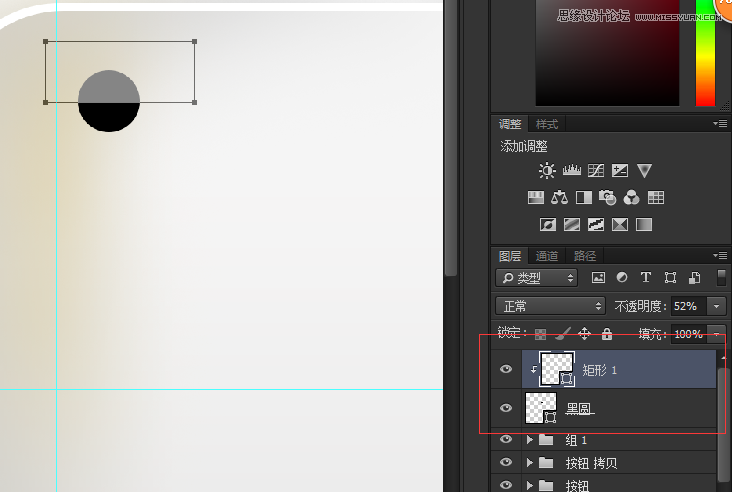
Task: Click the circle shape on canvas
Action: click(109, 101)
